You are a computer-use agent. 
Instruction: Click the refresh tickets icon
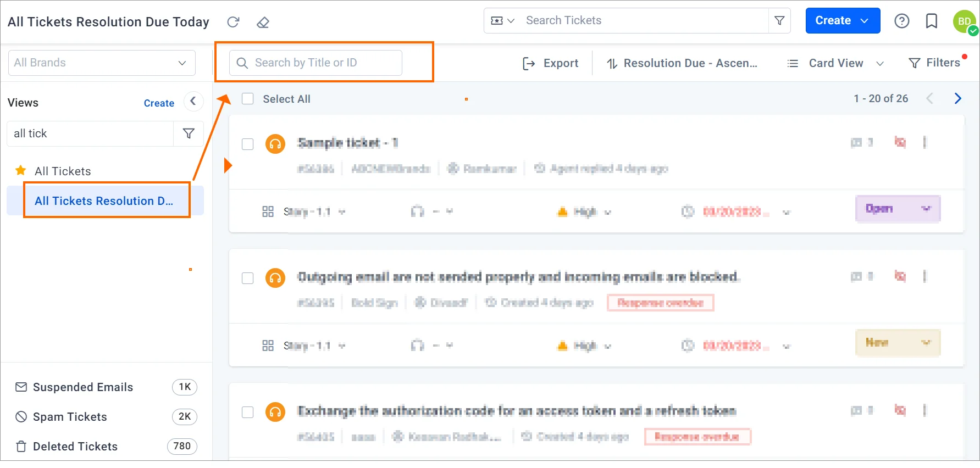(233, 22)
